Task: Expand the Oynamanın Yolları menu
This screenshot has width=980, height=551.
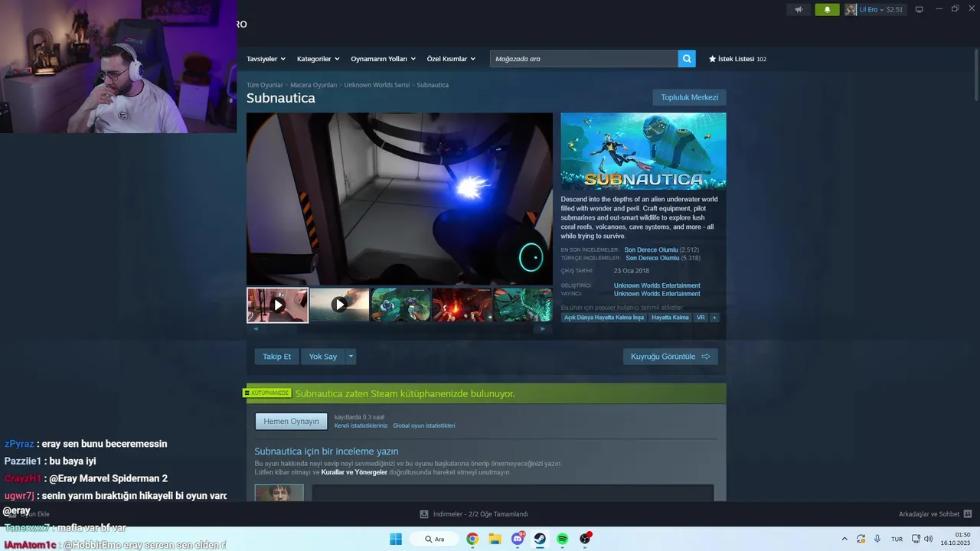Action: [383, 59]
